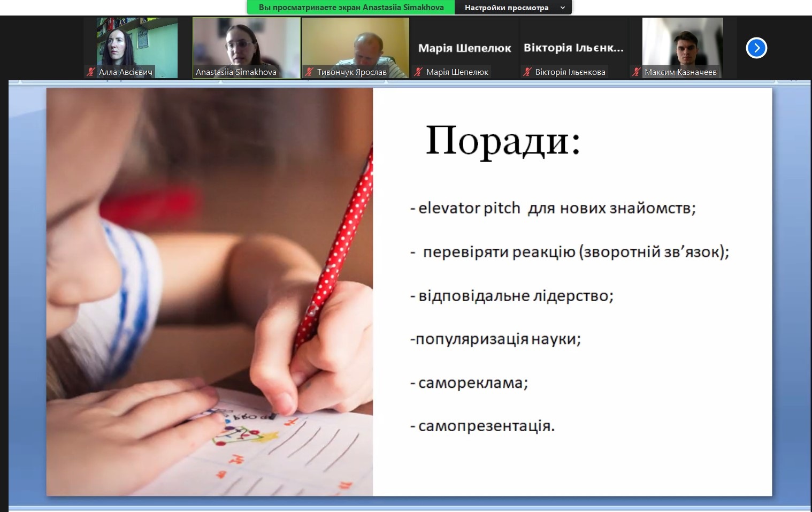The width and height of the screenshot is (812, 512).
Task: Click muted microphone icon for Алла Авсієвич
Action: 91,72
